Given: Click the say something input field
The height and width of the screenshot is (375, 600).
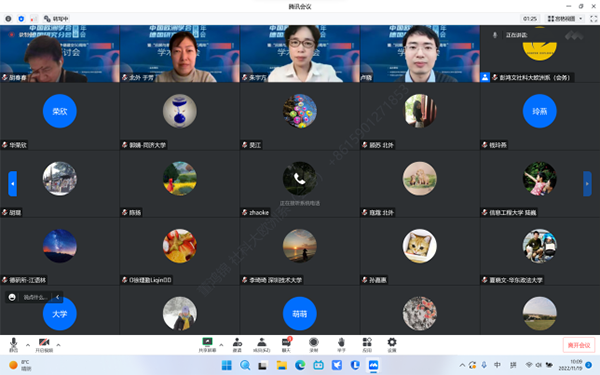Looking at the screenshot, I should (x=36, y=297).
